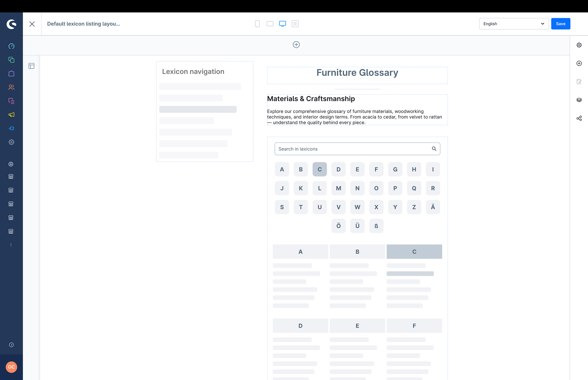This screenshot has width=588, height=380.
Task: Click the Search in lexicons field
Action: tap(357, 149)
